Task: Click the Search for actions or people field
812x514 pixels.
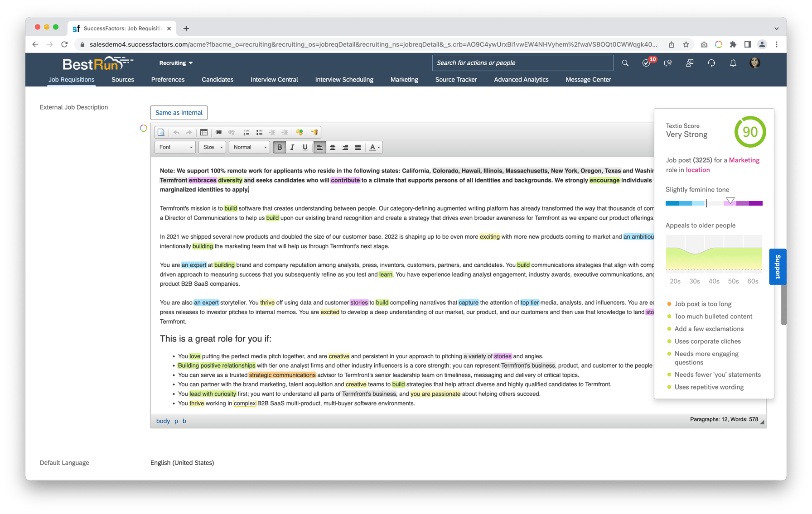Action: tap(522, 63)
